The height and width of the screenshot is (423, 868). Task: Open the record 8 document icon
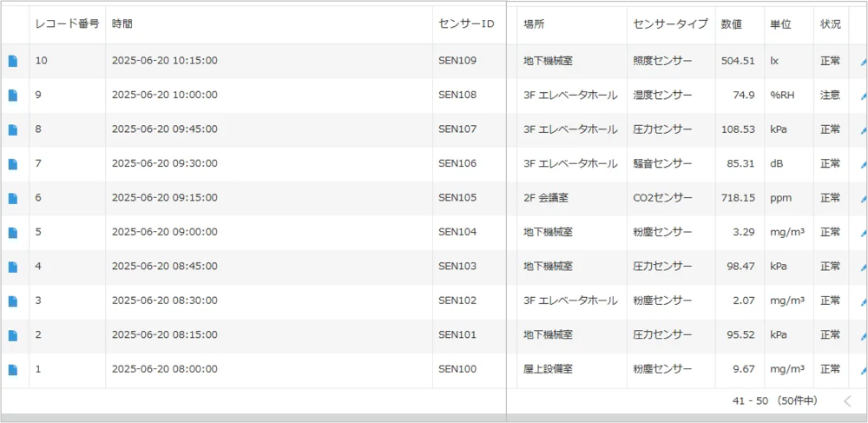point(13,129)
